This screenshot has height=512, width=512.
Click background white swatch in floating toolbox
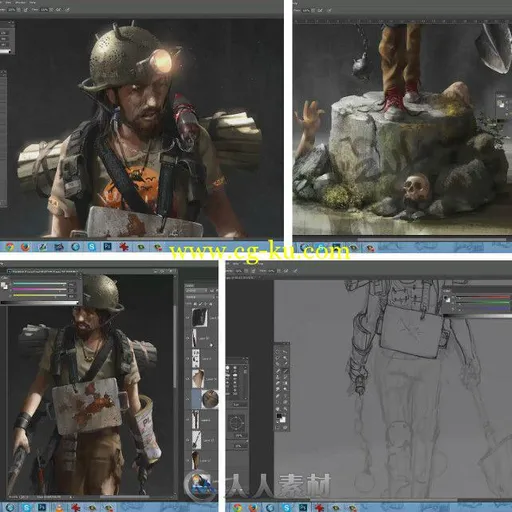pos(283,420)
